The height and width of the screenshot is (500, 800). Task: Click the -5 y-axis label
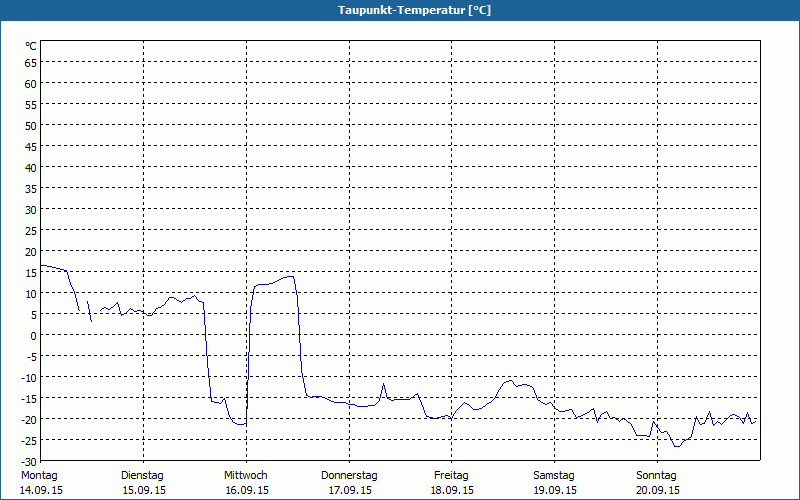32,357
